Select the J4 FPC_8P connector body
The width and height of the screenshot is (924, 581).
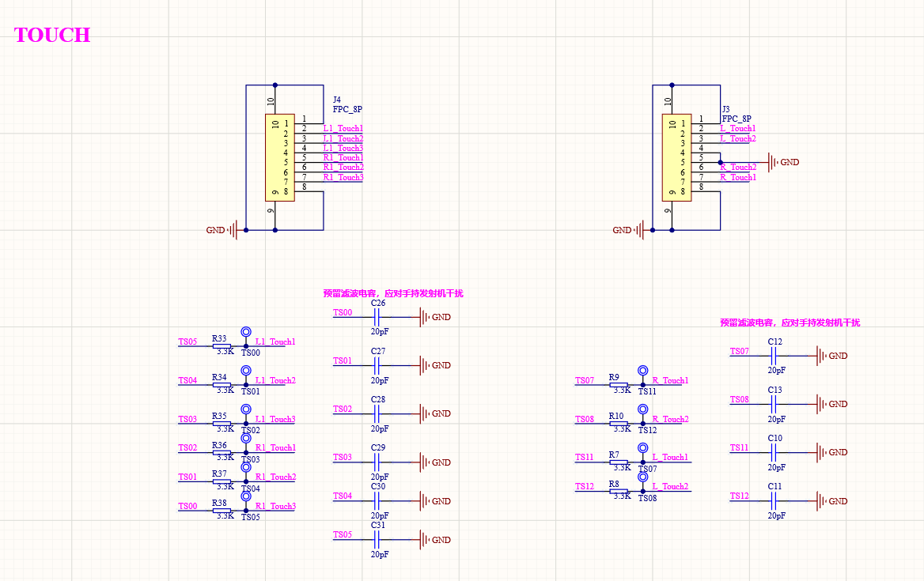click(x=279, y=157)
